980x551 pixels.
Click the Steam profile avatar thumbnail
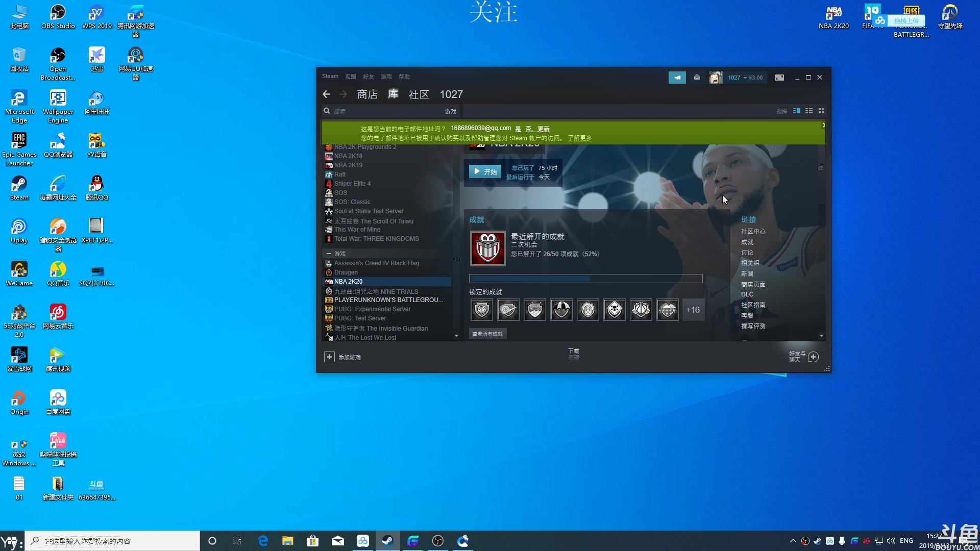click(x=716, y=78)
